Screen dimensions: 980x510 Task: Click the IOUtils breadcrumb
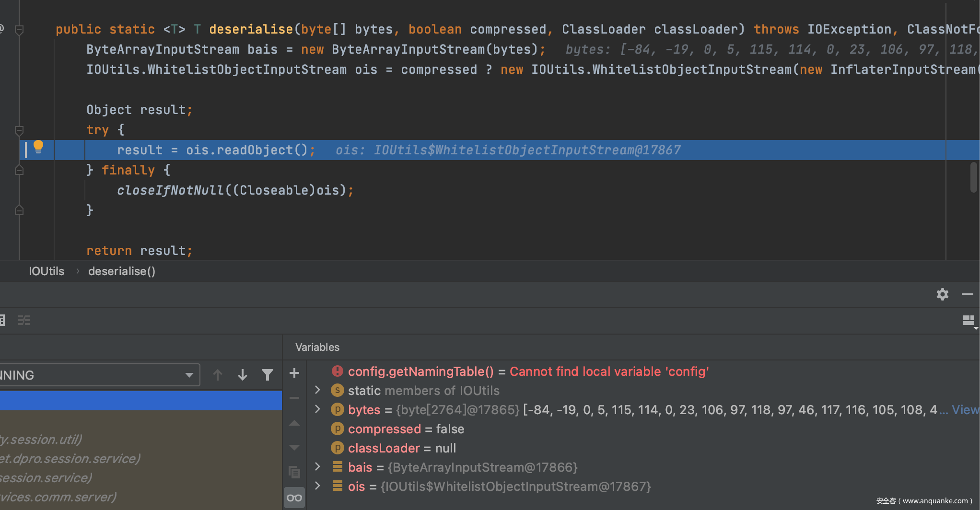(46, 271)
